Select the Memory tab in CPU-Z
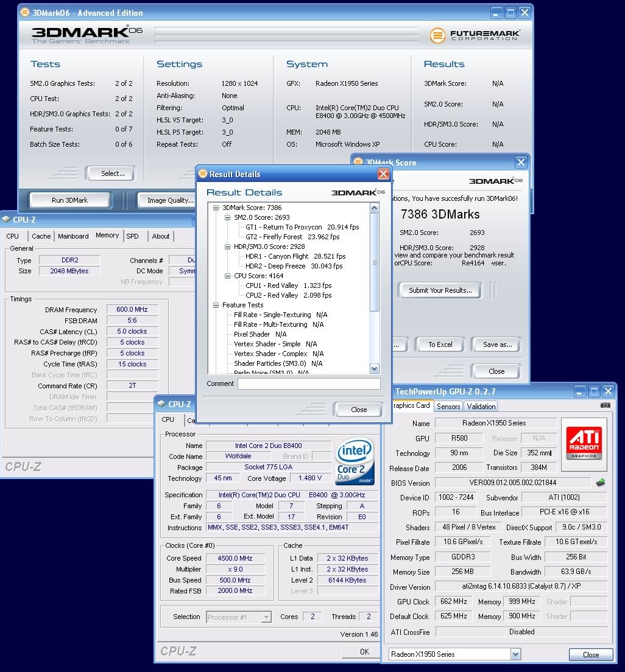Image resolution: width=625 pixels, height=672 pixels. 107,236
